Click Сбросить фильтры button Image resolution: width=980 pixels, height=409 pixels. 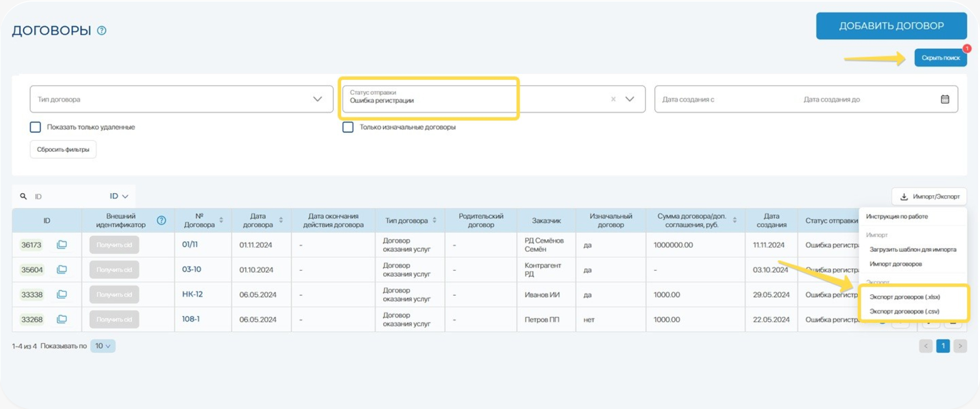[x=63, y=150]
